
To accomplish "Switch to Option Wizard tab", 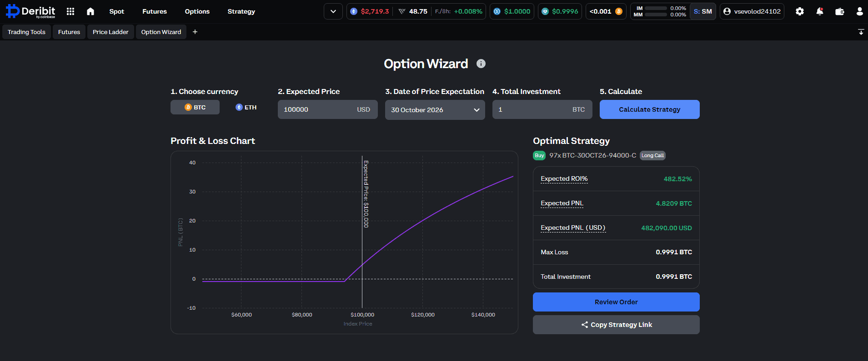I will (161, 32).
